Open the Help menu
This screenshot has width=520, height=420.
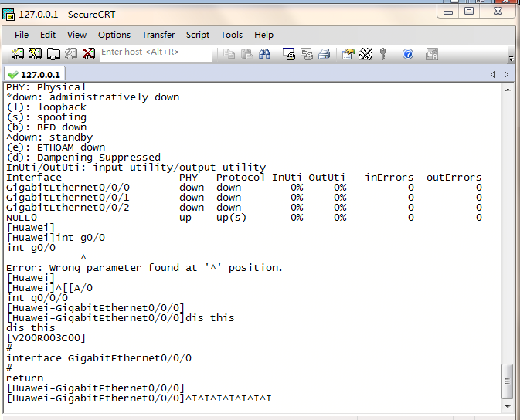[263, 35]
